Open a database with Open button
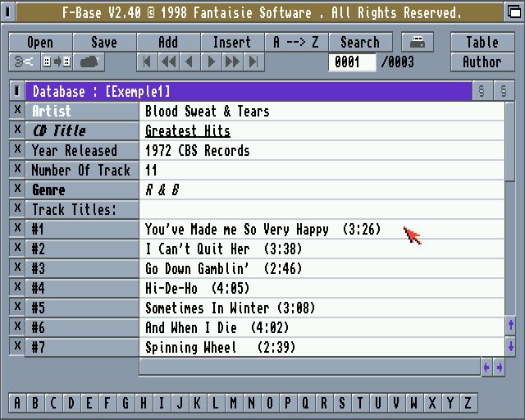The image size is (525, 420). (x=40, y=42)
